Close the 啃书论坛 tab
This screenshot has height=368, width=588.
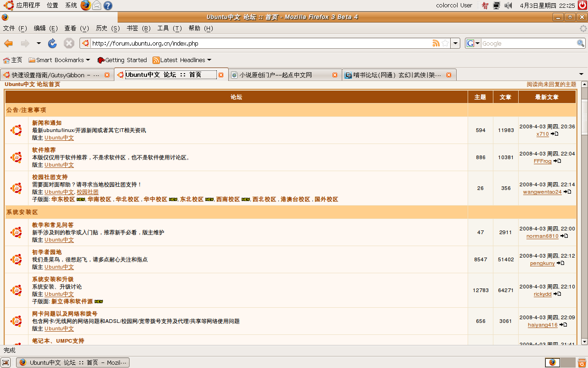[x=449, y=75]
